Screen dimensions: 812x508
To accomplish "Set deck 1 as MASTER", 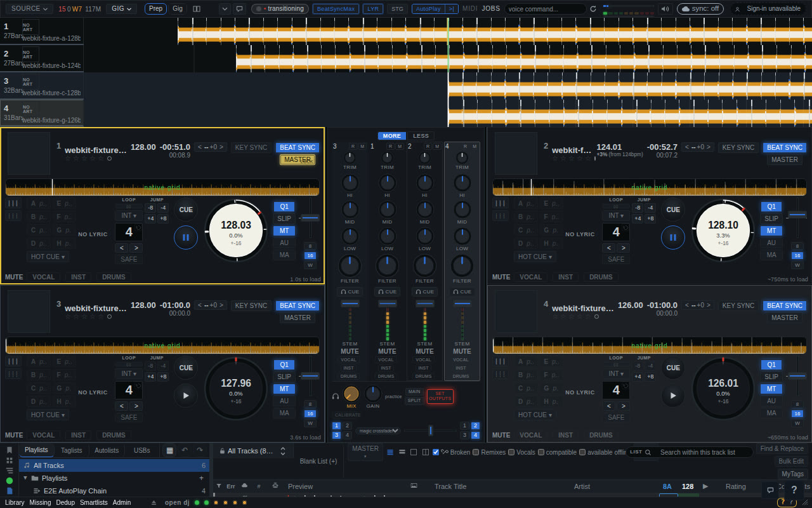I will click(x=298, y=159).
